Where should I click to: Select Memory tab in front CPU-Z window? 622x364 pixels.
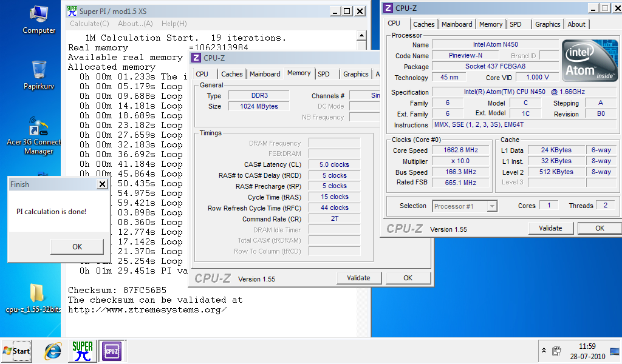299,73
